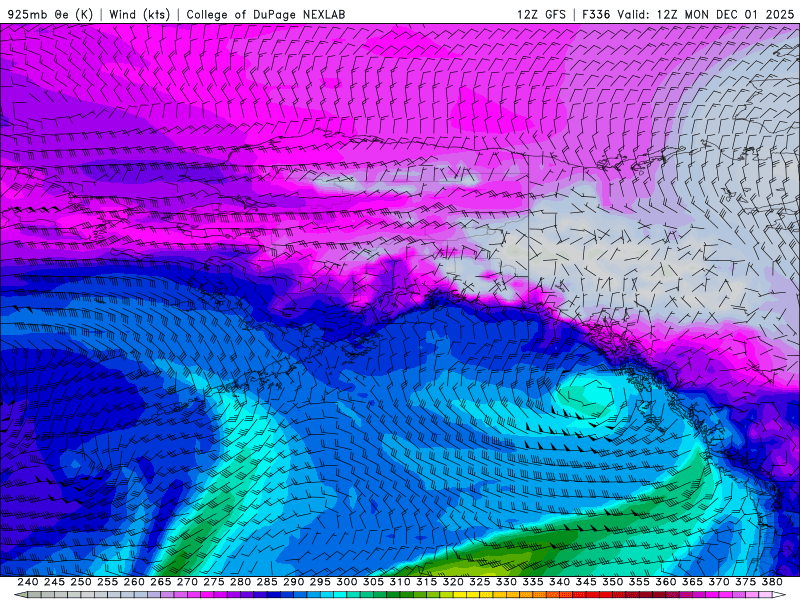Click the 350 value on the color scale

click(x=612, y=582)
